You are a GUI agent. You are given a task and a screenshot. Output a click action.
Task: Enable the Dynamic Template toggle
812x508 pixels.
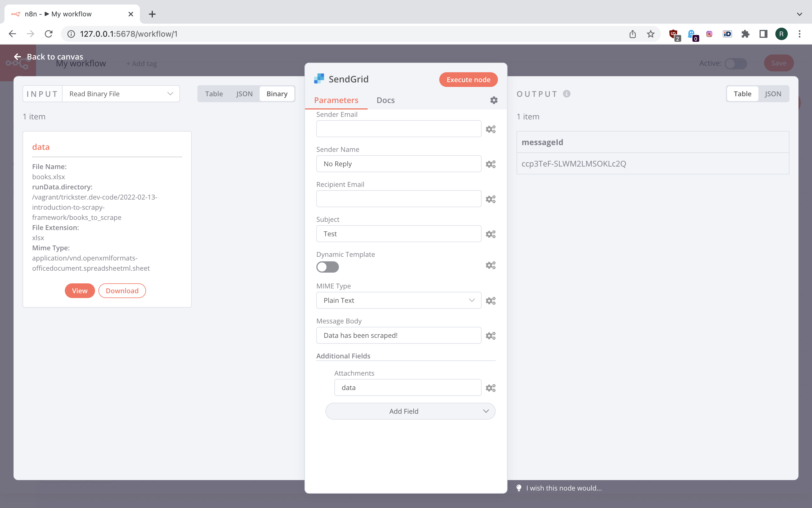(328, 267)
